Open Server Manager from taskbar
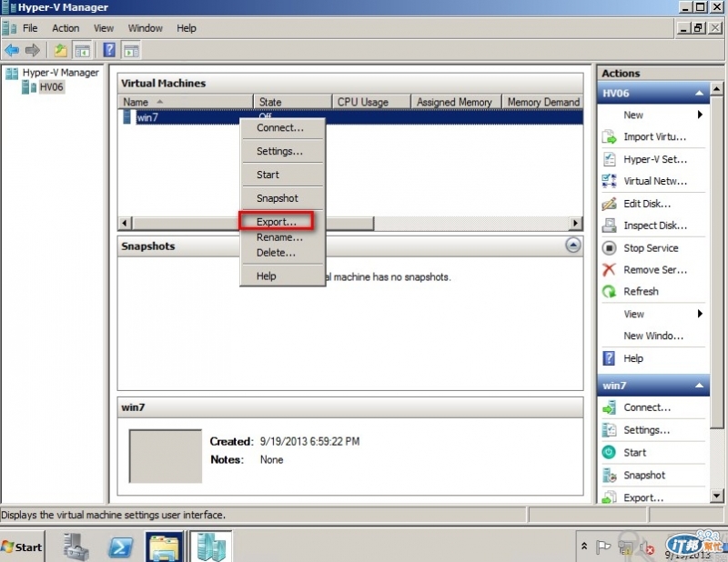 (x=76, y=547)
